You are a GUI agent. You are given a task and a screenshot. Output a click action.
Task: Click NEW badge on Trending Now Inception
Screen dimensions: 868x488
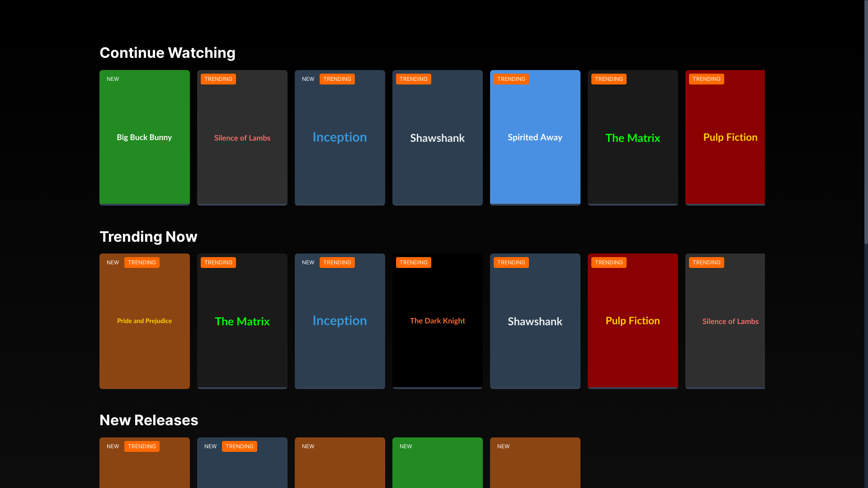click(308, 263)
